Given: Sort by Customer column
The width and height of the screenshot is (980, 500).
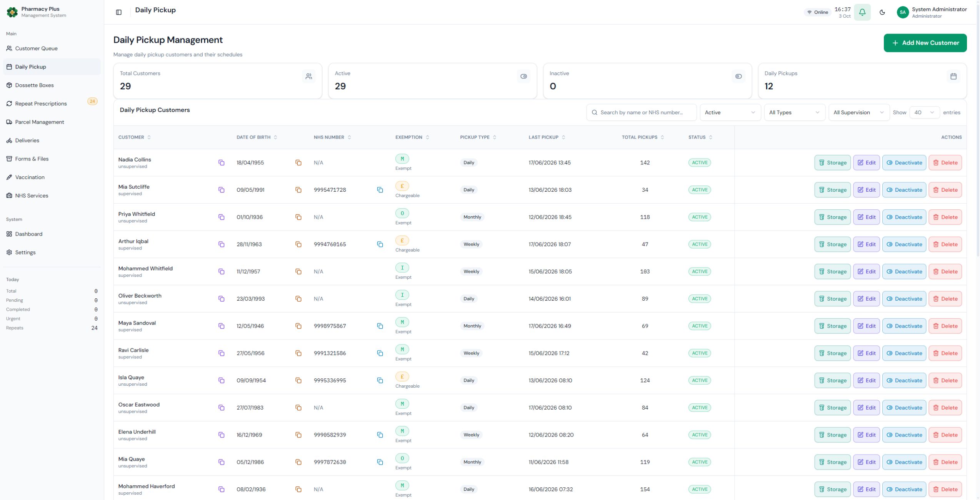Looking at the screenshot, I should pyautogui.click(x=135, y=137).
